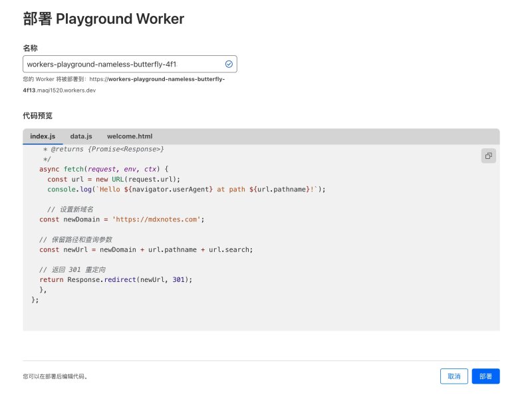This screenshot has width=532, height=407.
Task: Click the async fetch function line
Action: pyautogui.click(x=104, y=169)
